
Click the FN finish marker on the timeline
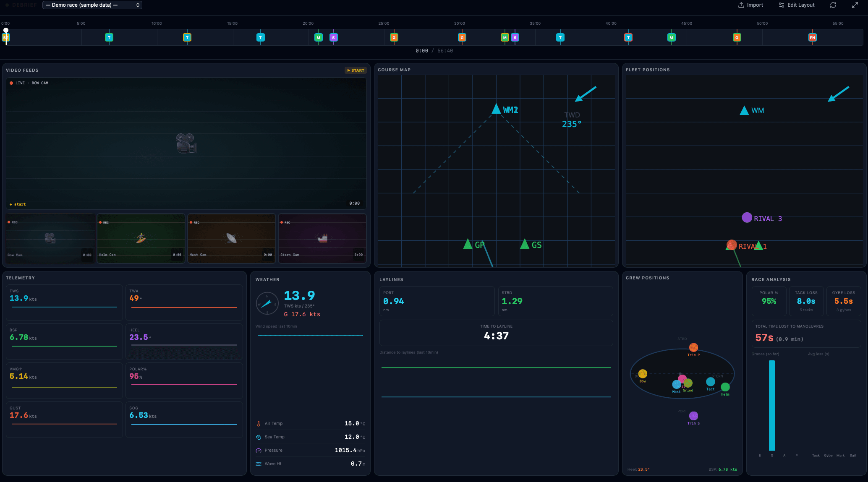813,37
